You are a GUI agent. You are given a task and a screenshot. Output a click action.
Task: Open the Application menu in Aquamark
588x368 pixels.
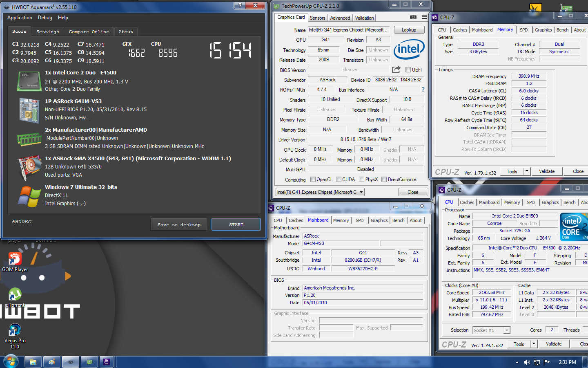20,18
